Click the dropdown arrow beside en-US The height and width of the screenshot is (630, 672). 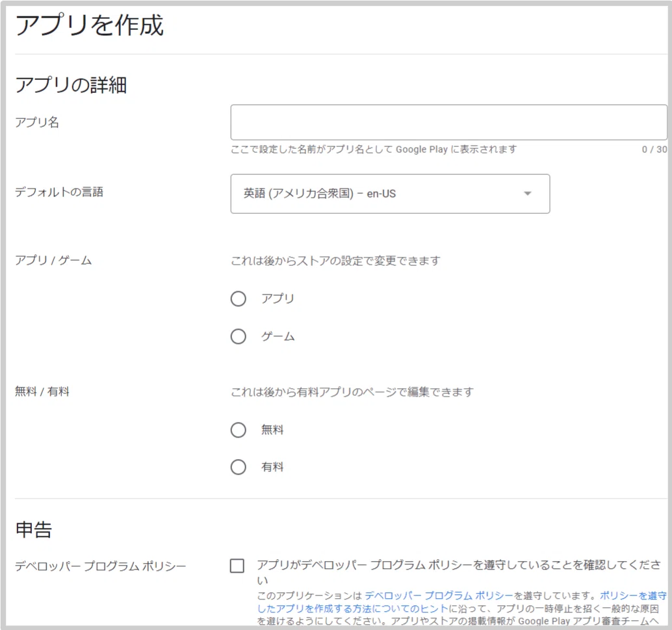[528, 193]
